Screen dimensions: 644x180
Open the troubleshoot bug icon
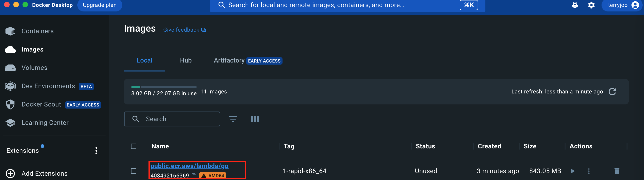coord(575,5)
